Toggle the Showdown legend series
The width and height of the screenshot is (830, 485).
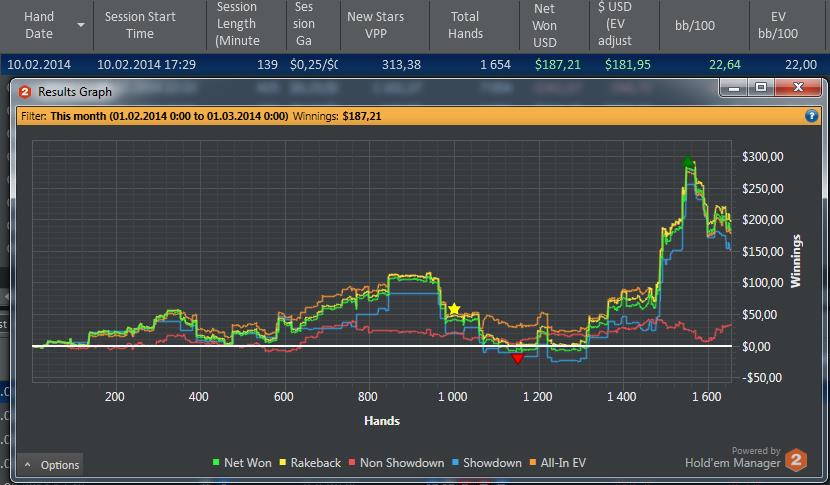pos(486,463)
